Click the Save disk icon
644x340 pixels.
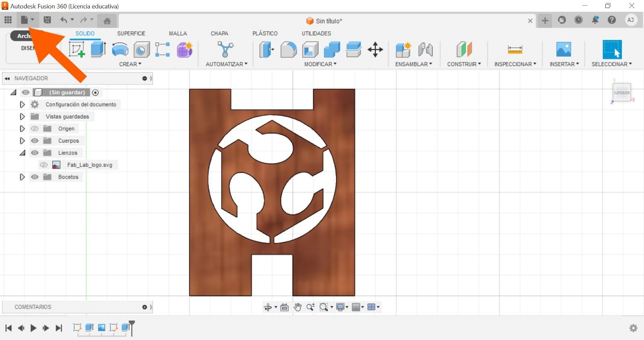coord(47,20)
